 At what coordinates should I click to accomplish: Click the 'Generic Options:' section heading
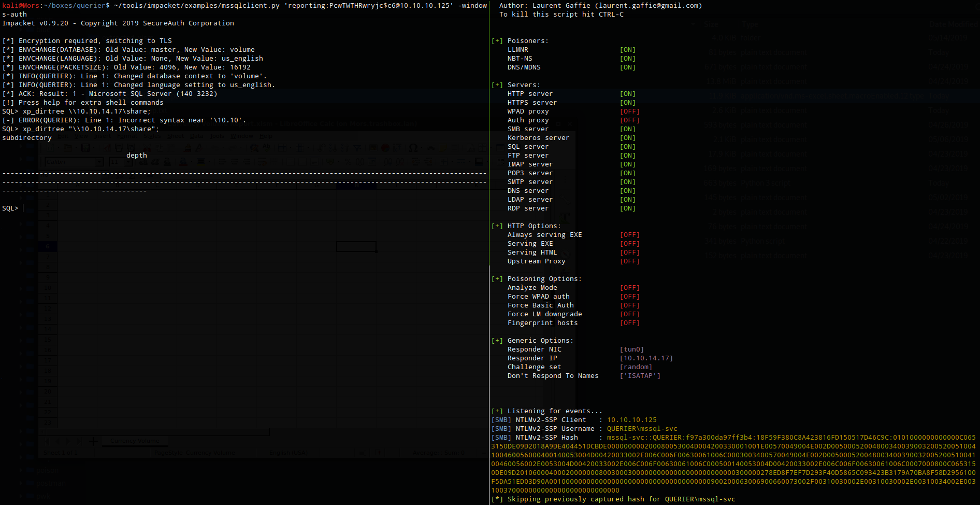[x=540, y=341]
